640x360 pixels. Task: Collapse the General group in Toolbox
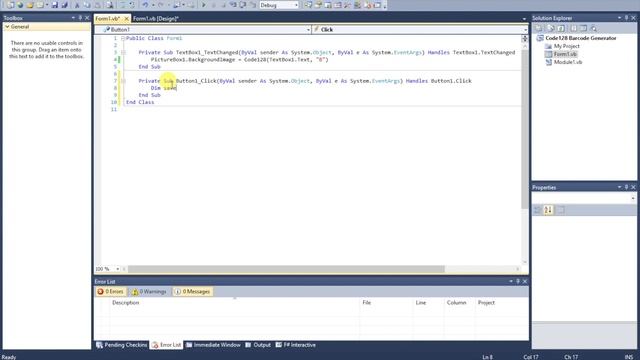[x=7, y=27]
